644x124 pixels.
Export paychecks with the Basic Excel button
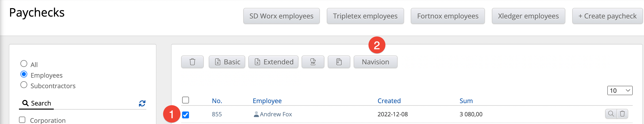point(227,62)
